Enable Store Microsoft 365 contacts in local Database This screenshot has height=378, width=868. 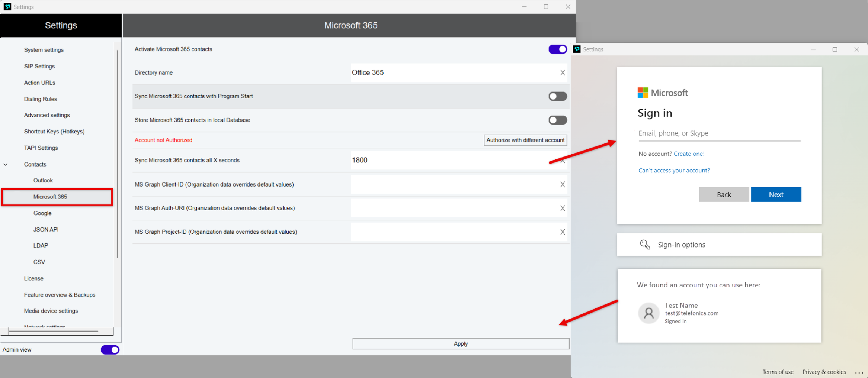(x=557, y=120)
